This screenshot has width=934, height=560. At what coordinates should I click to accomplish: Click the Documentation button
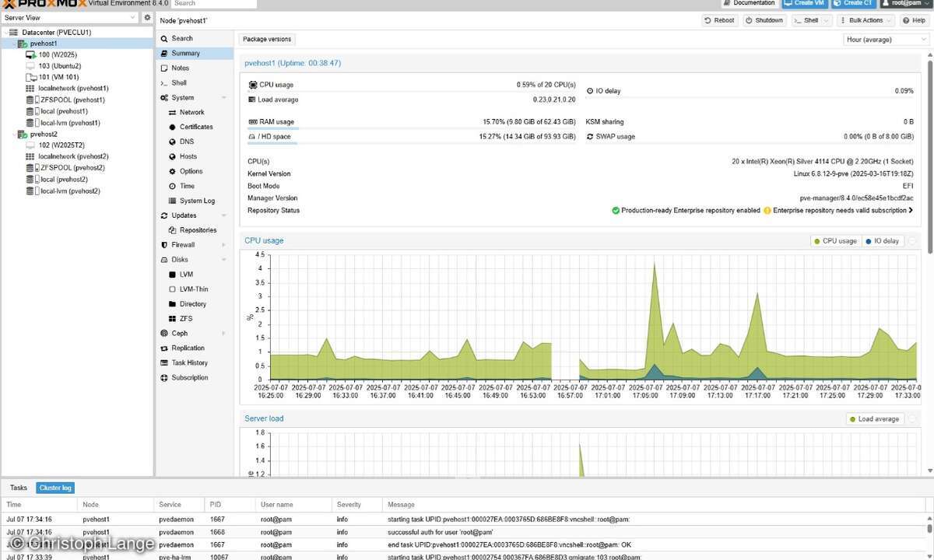pos(749,3)
